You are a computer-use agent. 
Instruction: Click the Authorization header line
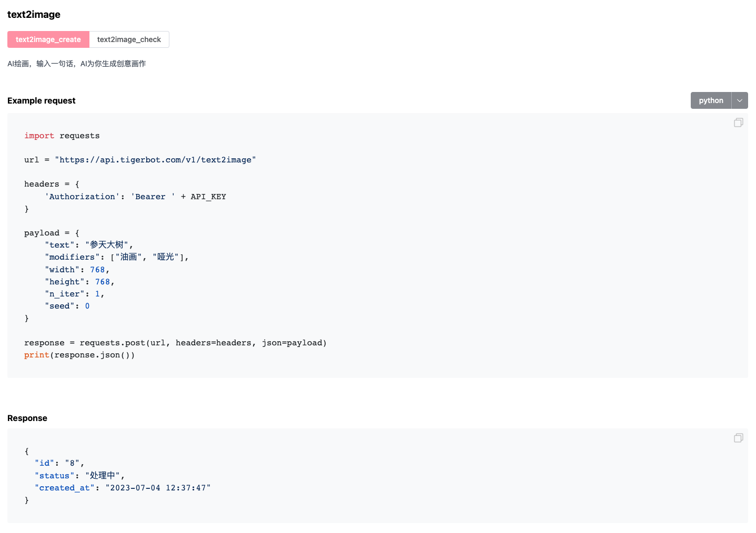pyautogui.click(x=82, y=196)
